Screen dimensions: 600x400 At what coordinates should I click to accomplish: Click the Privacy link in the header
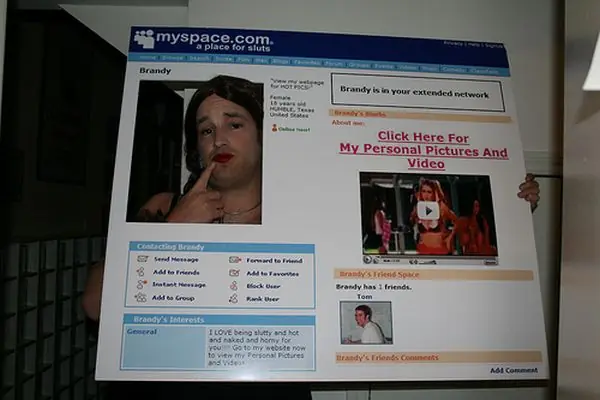click(x=453, y=43)
